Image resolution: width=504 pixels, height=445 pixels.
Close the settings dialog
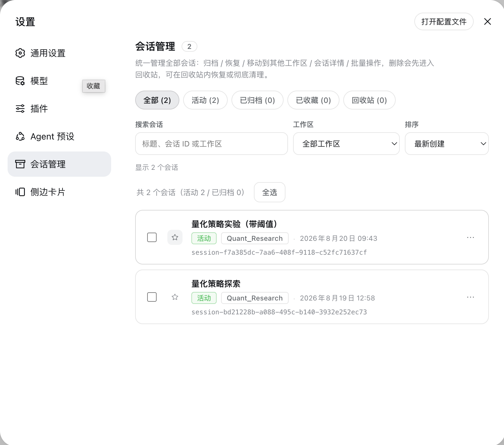pyautogui.click(x=488, y=21)
